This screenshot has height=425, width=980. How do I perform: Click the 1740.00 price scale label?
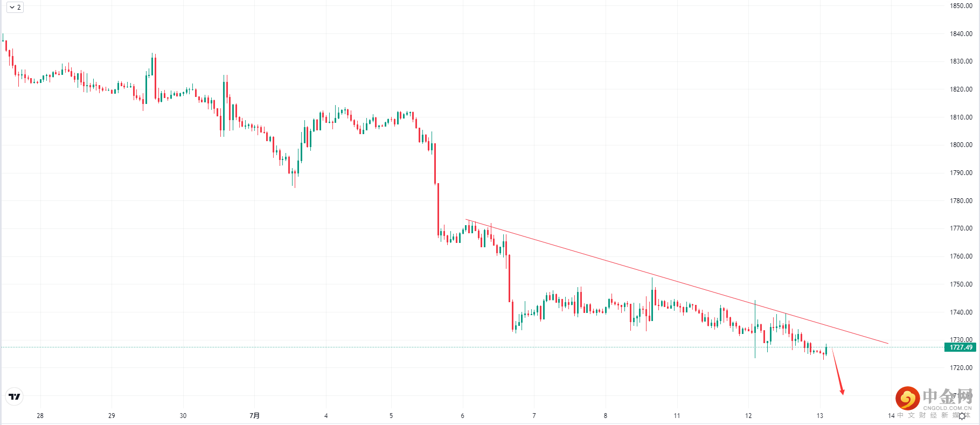pyautogui.click(x=961, y=312)
